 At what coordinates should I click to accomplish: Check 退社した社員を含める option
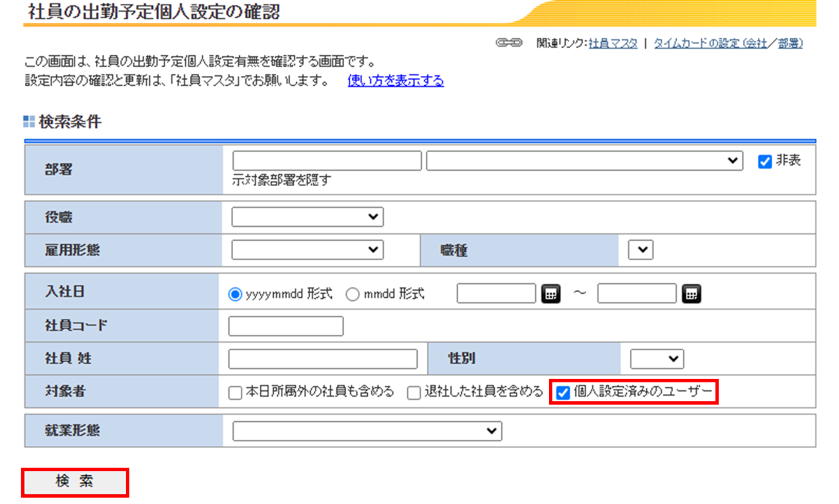pyautogui.click(x=414, y=393)
